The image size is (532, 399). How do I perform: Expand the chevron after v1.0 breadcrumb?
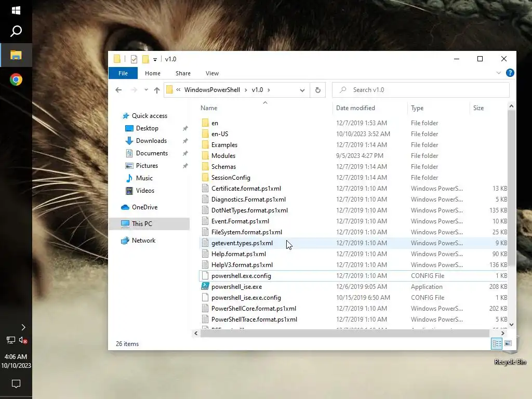pos(269,90)
